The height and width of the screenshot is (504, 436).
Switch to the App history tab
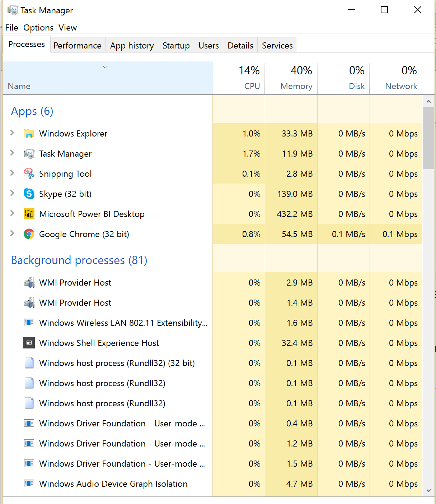click(132, 46)
